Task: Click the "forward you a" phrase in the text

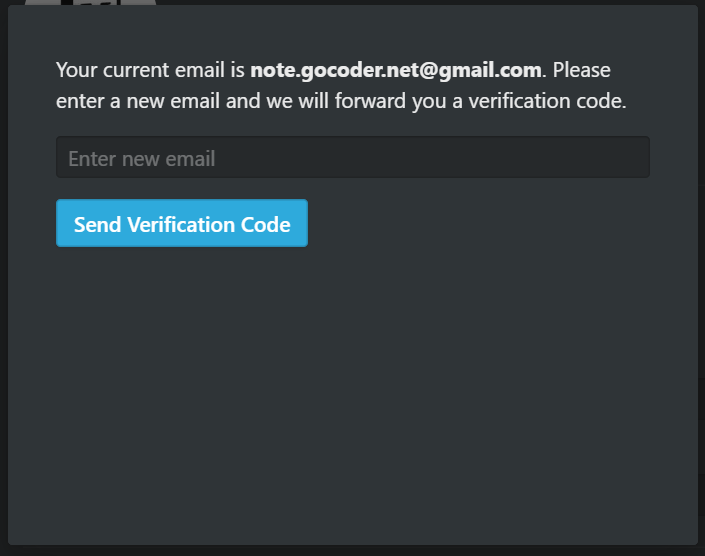Action: [x=398, y=101]
